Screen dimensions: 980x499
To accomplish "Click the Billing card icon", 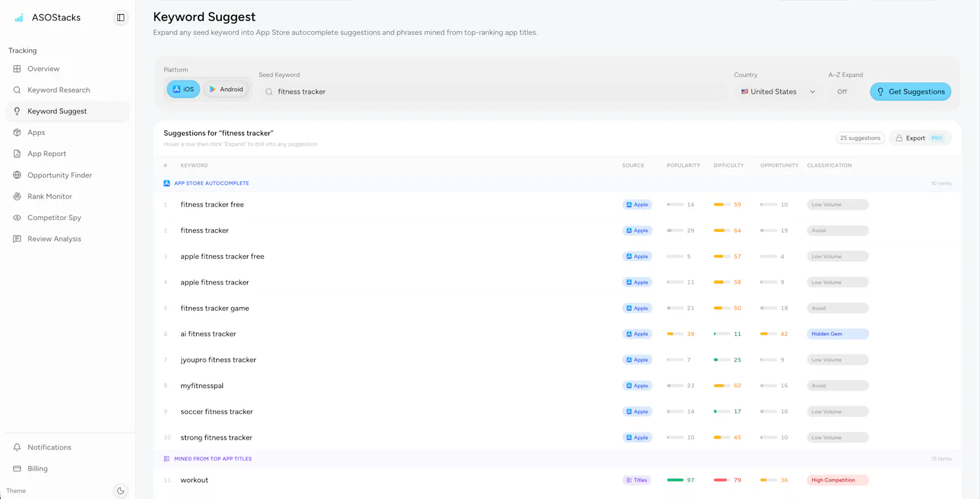I will (17, 468).
